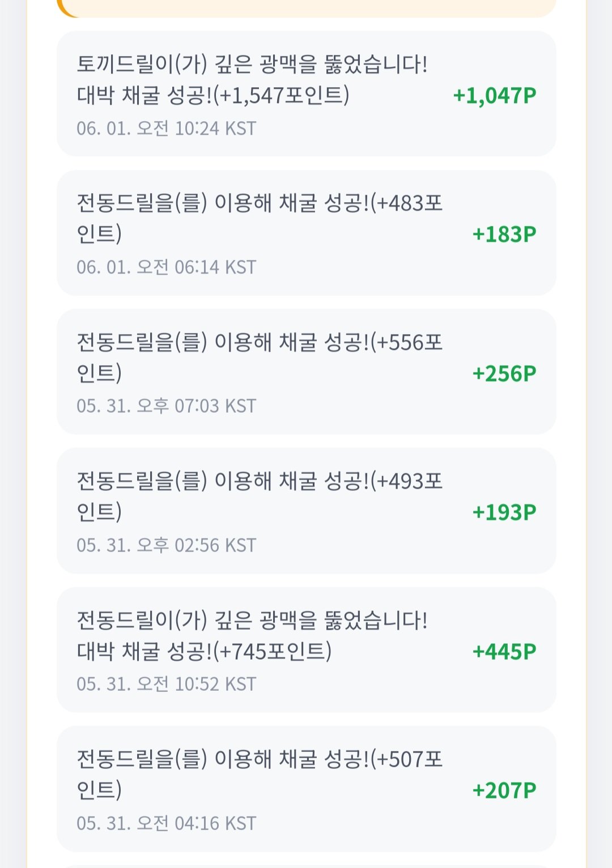Select the +256P reward value

point(504,373)
